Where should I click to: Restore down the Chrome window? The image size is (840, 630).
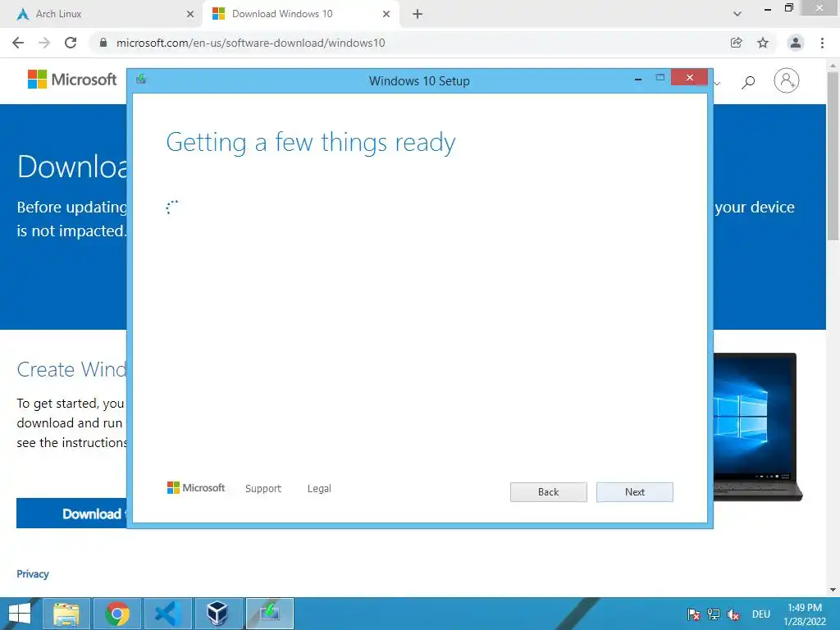point(788,7)
